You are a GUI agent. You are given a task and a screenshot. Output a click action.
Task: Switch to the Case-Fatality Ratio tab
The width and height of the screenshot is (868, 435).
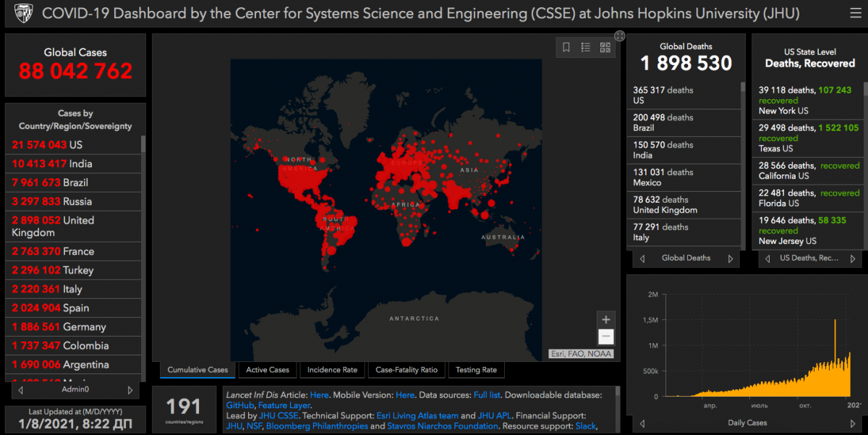(x=407, y=370)
